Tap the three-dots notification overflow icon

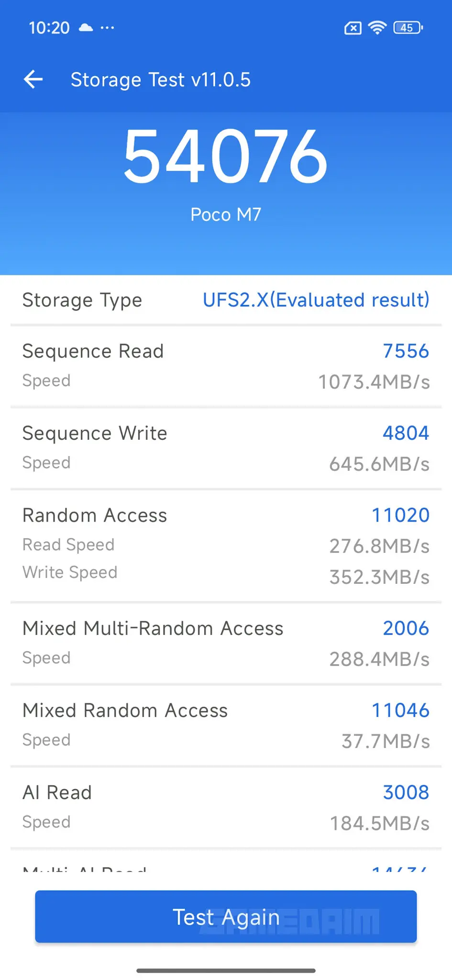tap(107, 28)
